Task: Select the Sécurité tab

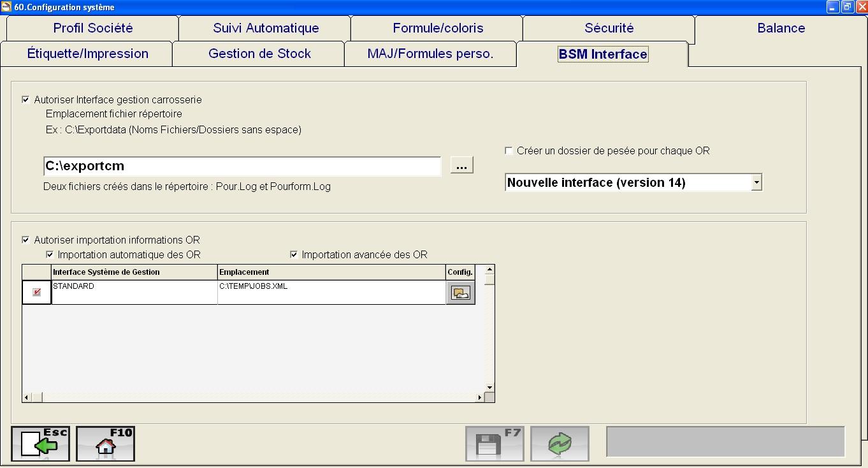Action: coord(609,28)
